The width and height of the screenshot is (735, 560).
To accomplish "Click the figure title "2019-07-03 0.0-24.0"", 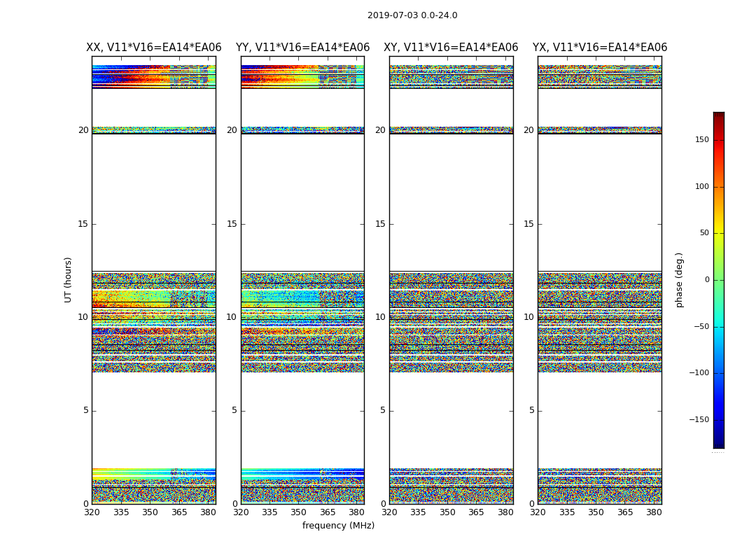I will [x=412, y=15].
